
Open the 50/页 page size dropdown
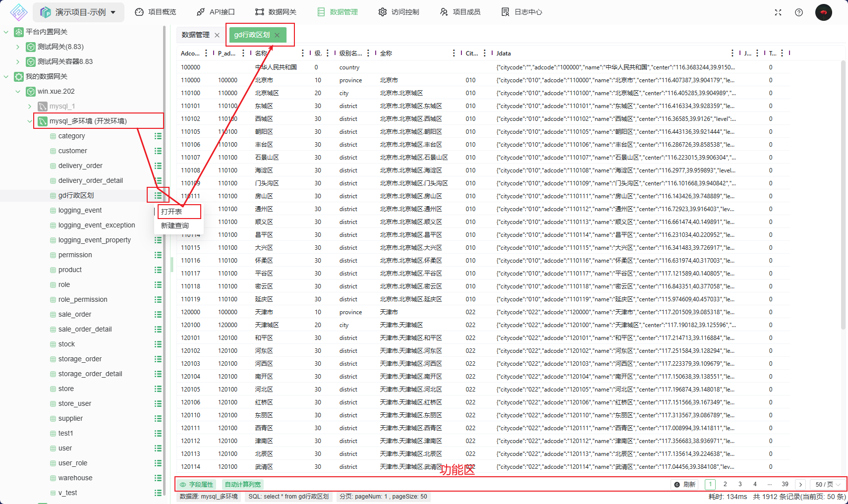[828, 484]
